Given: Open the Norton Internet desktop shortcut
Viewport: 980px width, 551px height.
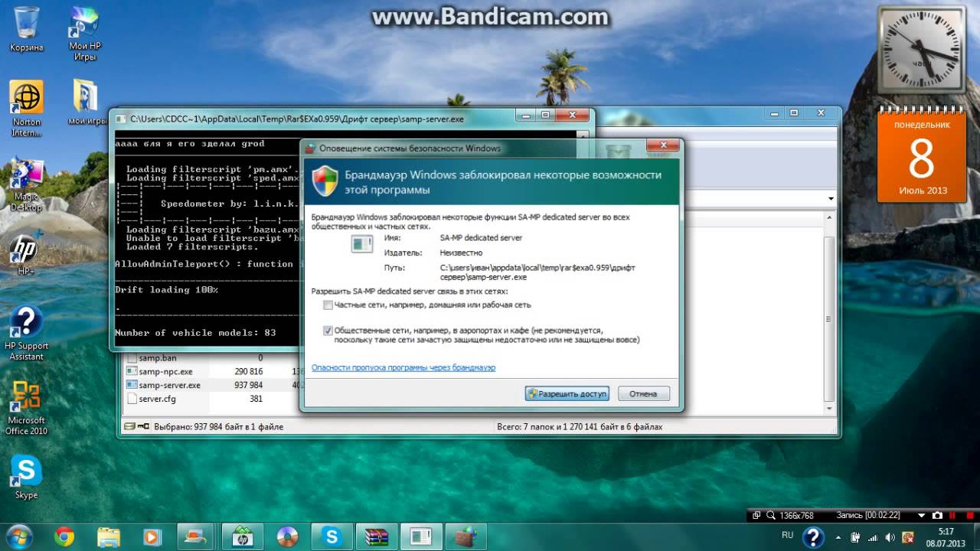Looking at the screenshot, I should pos(26,109).
